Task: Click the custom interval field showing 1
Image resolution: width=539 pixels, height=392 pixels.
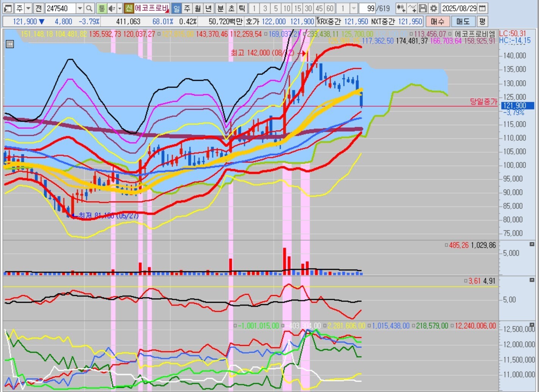Action: tap(343, 8)
